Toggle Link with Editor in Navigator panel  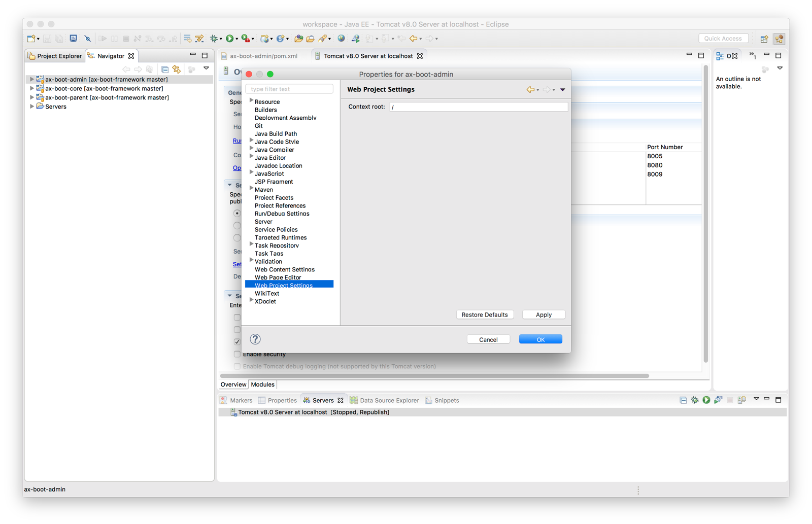(177, 69)
